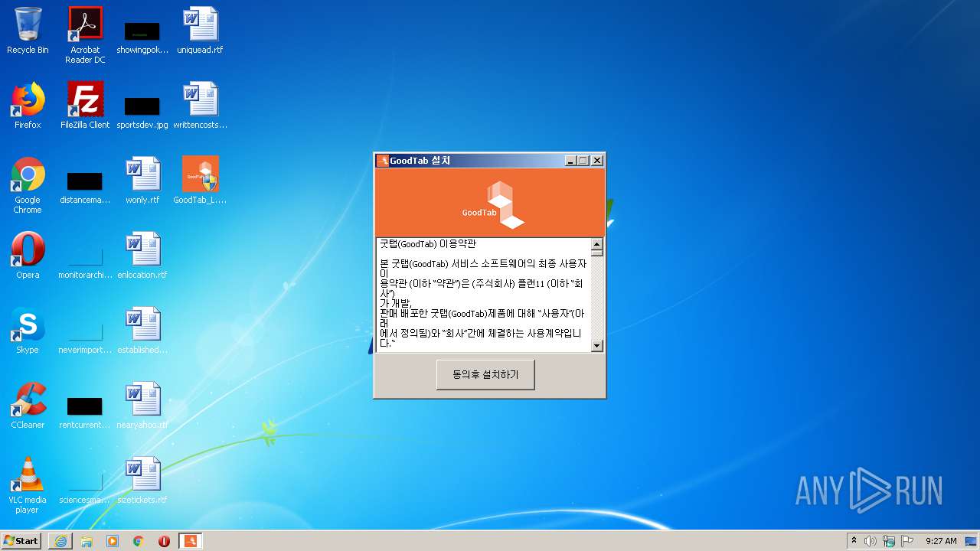Select the monitorarchi desktop file
The height and width of the screenshot is (551, 980).
(85, 264)
